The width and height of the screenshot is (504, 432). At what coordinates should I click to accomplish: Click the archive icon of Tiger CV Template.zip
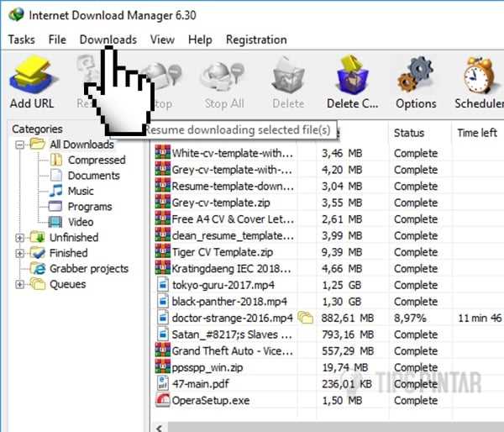[163, 252]
